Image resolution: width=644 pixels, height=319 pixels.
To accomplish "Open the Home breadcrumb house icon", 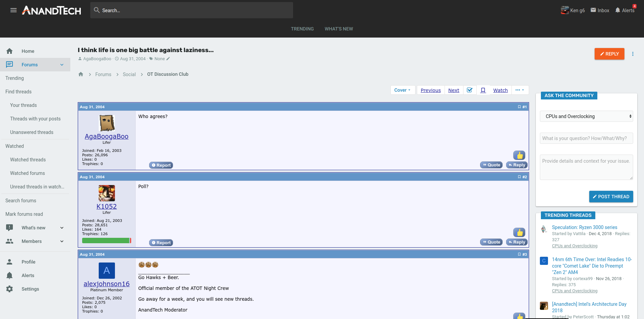I will click(x=81, y=74).
